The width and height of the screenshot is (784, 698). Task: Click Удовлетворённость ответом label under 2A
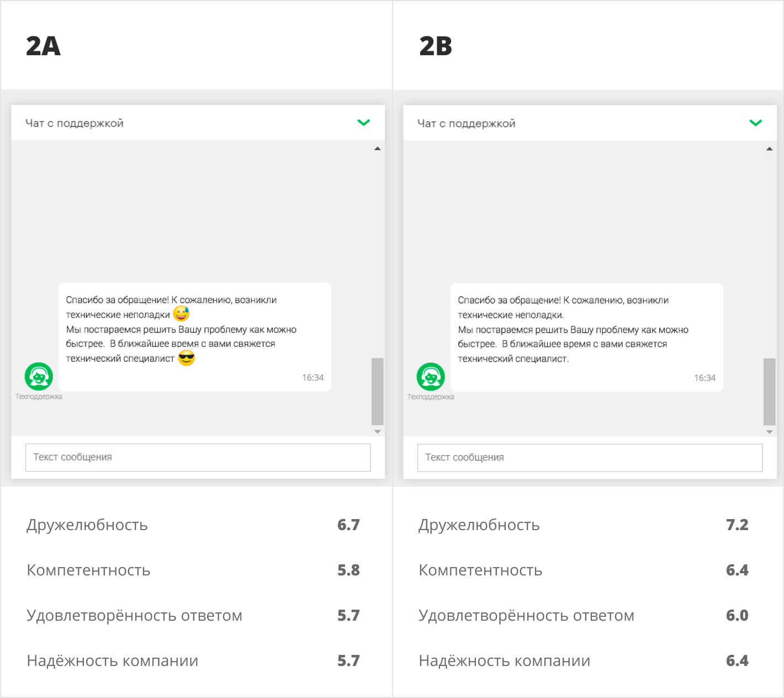pyautogui.click(x=134, y=615)
